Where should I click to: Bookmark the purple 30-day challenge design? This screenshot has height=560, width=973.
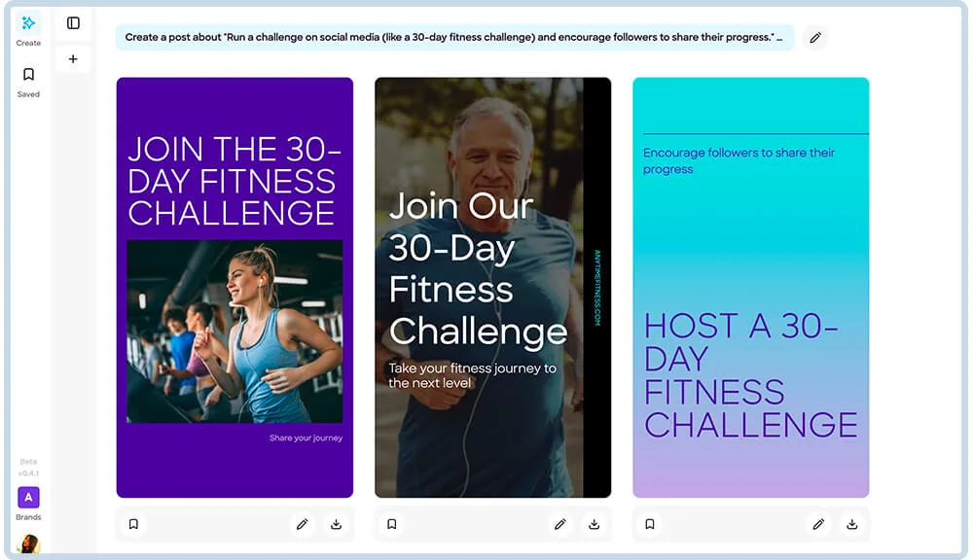133,524
